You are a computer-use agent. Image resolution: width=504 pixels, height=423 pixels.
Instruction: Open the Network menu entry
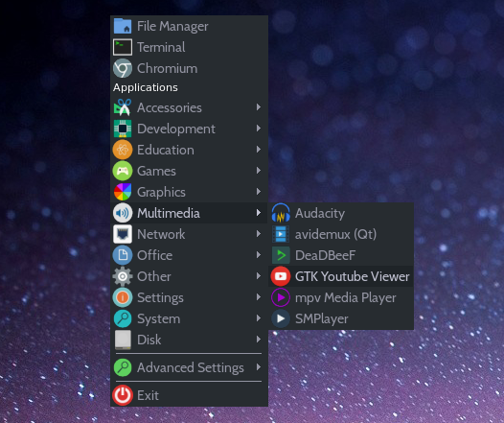pos(189,234)
